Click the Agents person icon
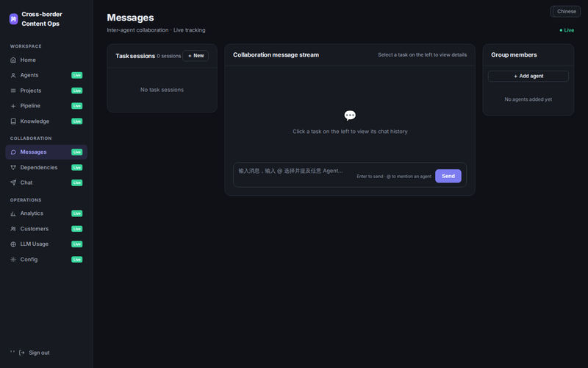Image resolution: width=588 pixels, height=368 pixels. coord(13,76)
